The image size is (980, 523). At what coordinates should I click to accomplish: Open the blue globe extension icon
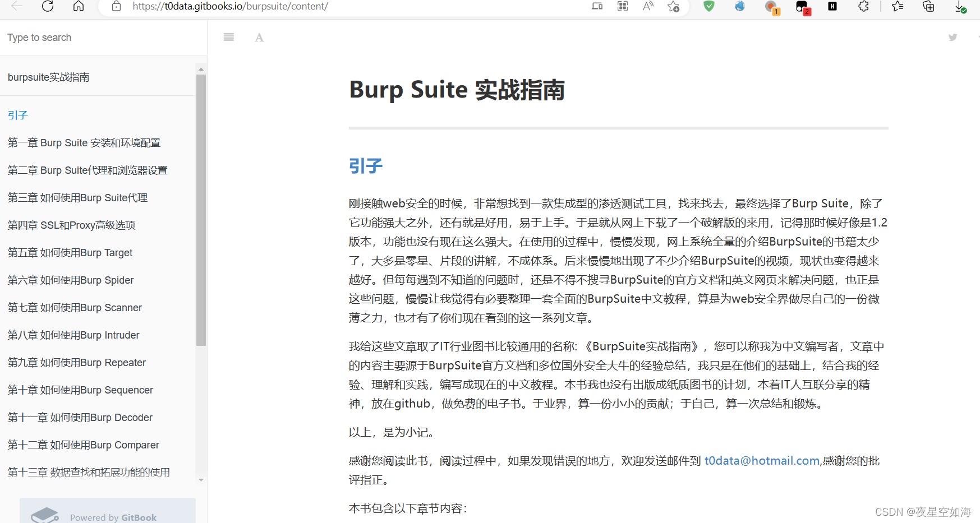[740, 6]
